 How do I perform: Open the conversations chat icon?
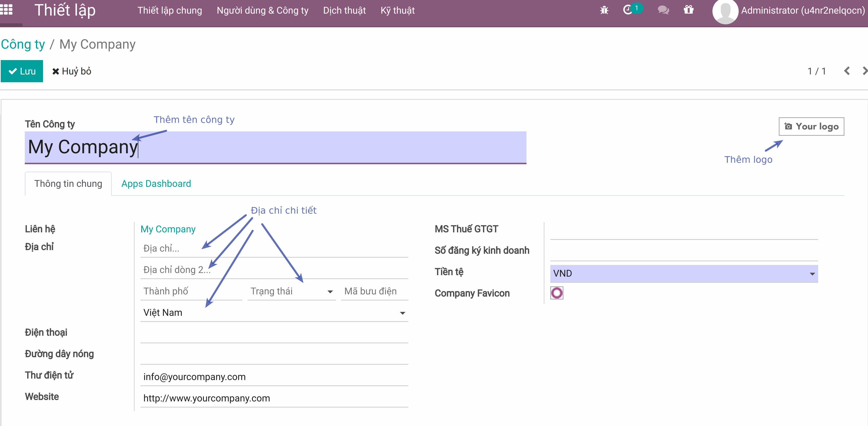[663, 10]
